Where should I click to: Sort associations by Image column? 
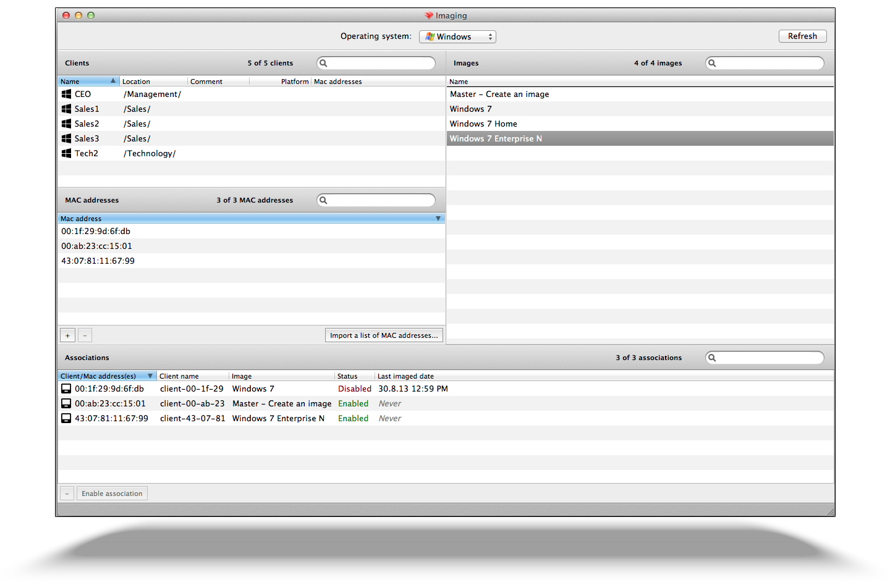point(281,376)
